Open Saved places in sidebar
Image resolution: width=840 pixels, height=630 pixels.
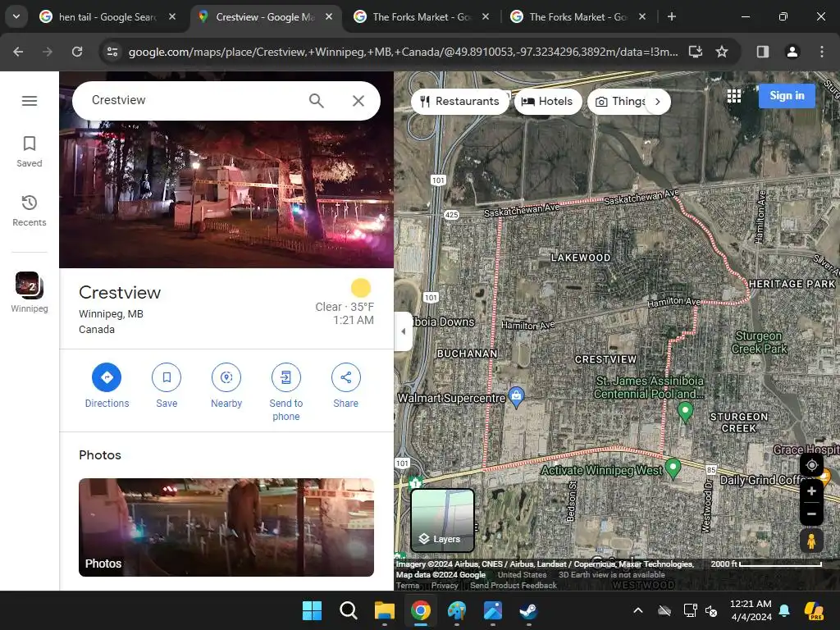click(30, 152)
